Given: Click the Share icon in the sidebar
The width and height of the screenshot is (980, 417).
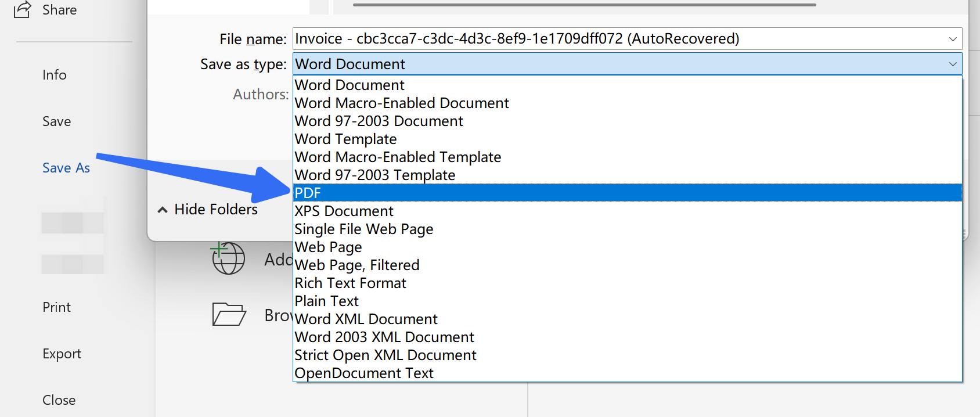Looking at the screenshot, I should point(22,9).
